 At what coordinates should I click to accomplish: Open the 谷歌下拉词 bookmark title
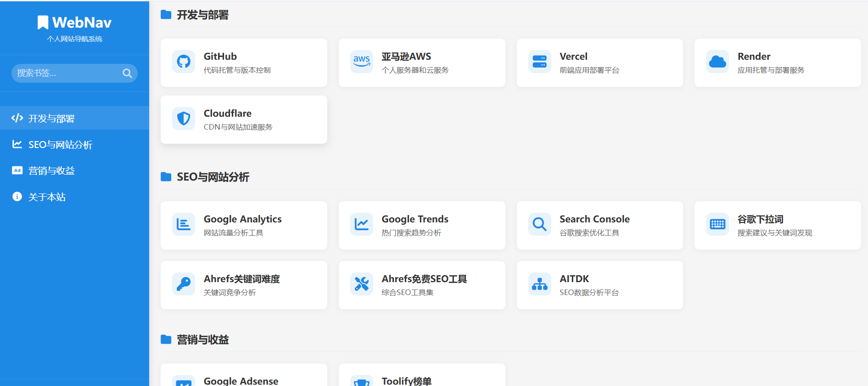(x=761, y=219)
